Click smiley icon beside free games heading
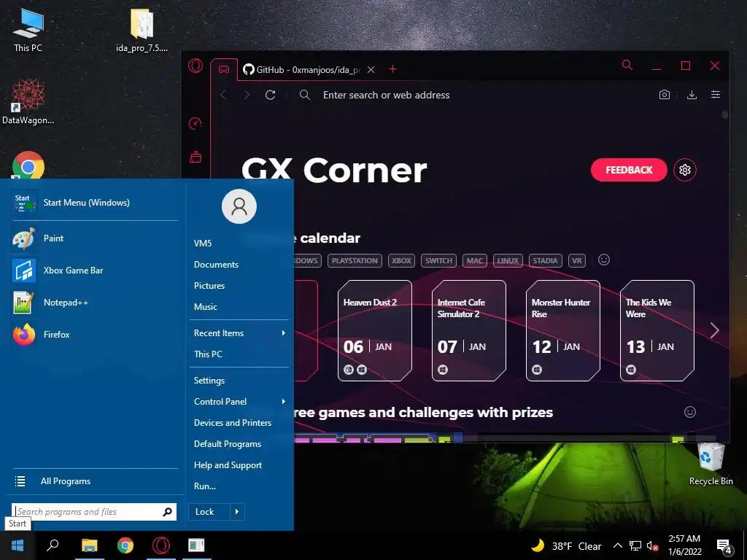This screenshot has width=747, height=560. [690, 412]
